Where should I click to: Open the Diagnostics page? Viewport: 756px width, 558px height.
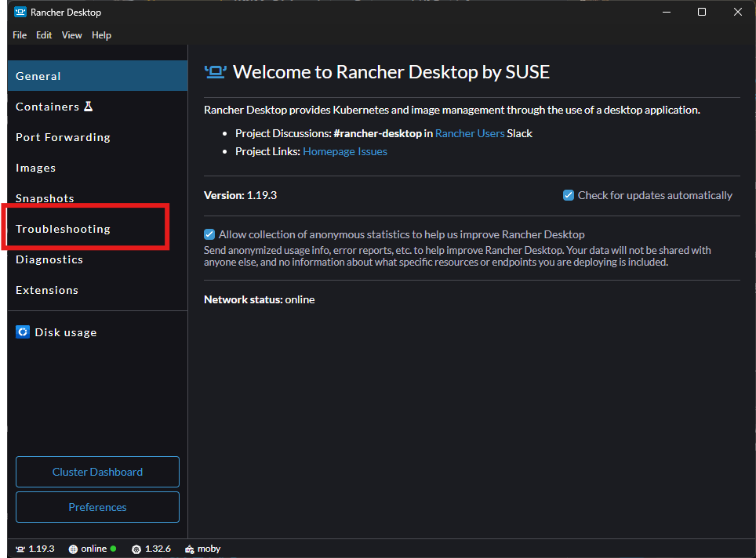(97, 259)
